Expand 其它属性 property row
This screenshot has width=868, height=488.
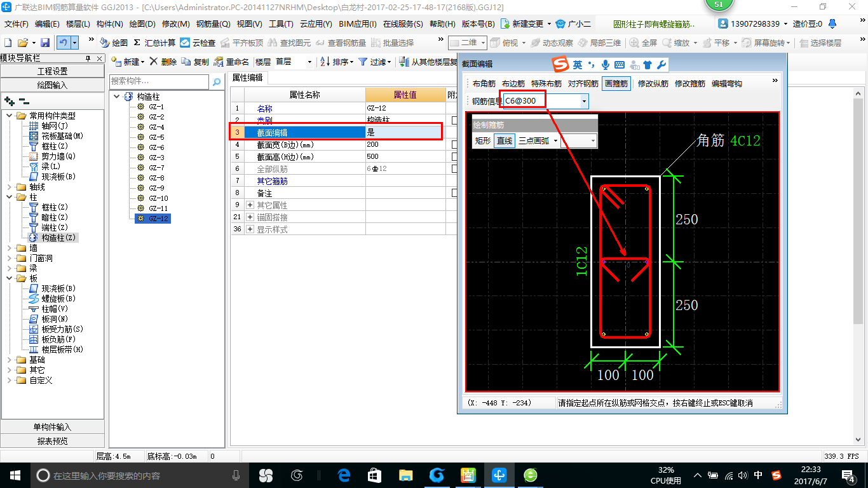[x=250, y=205]
